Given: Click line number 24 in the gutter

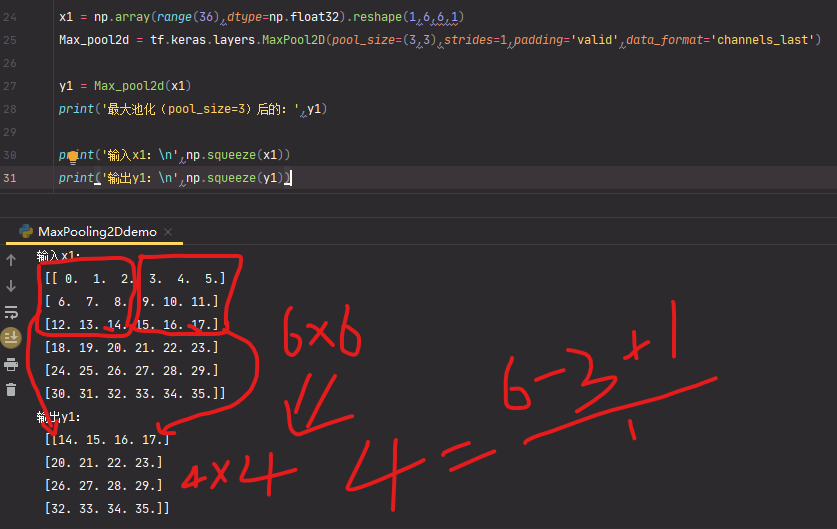Looking at the screenshot, I should [10, 17].
